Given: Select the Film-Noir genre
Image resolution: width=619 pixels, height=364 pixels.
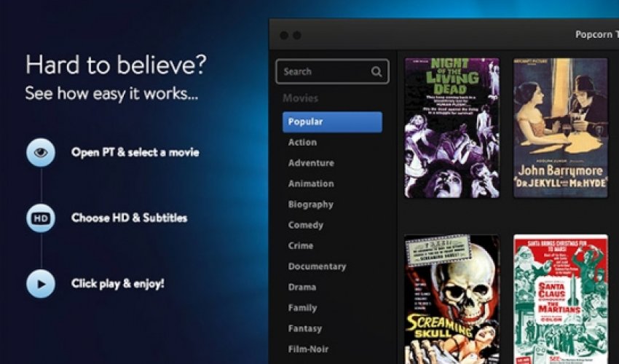Looking at the screenshot, I should coord(308,349).
